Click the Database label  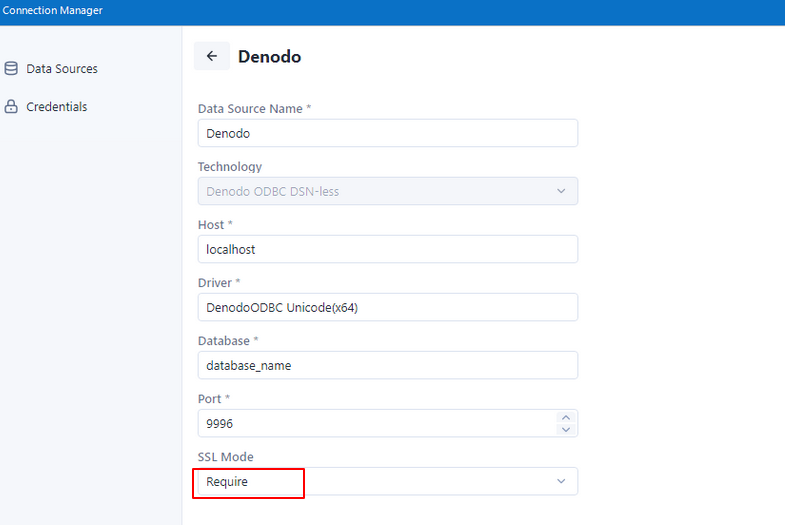coord(228,341)
